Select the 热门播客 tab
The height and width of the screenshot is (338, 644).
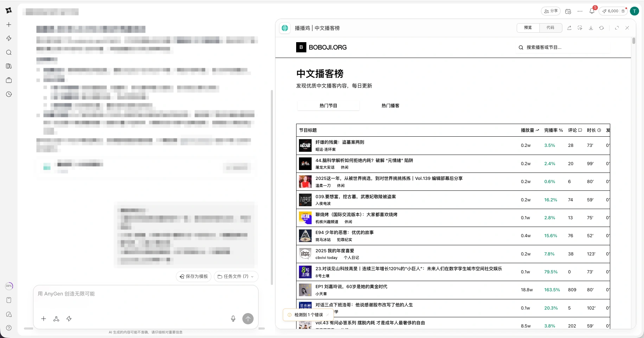[390, 106]
